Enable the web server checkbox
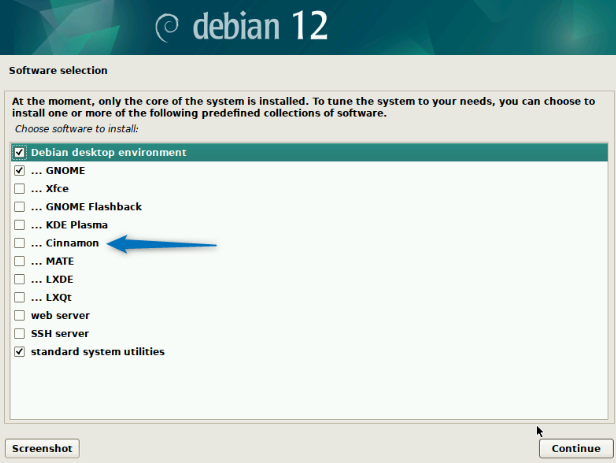 click(x=19, y=315)
